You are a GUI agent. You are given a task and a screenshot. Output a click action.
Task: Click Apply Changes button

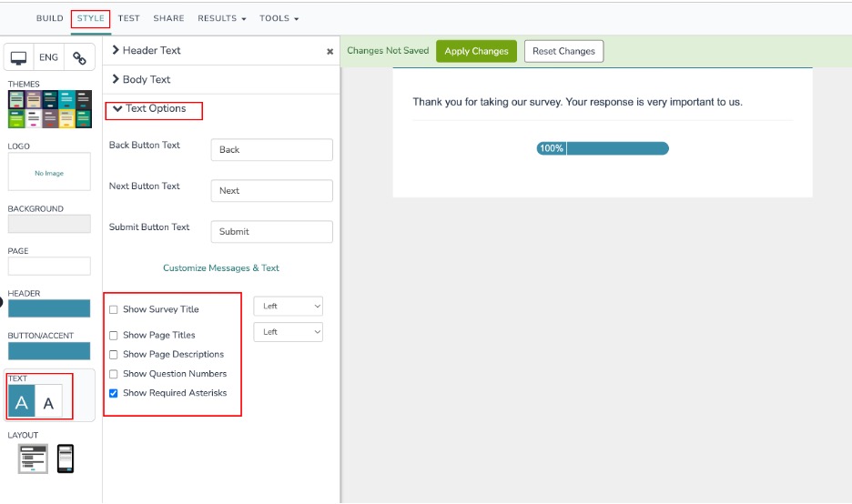click(477, 51)
